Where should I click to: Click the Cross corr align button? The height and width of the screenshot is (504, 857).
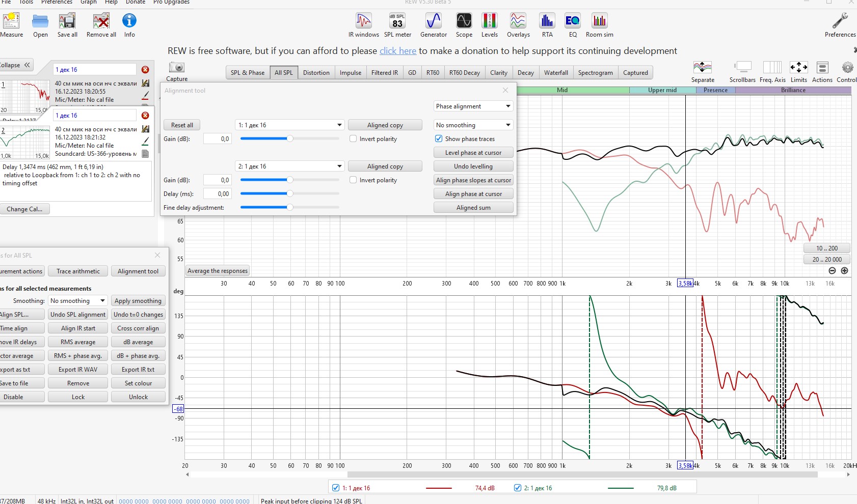[x=138, y=328]
